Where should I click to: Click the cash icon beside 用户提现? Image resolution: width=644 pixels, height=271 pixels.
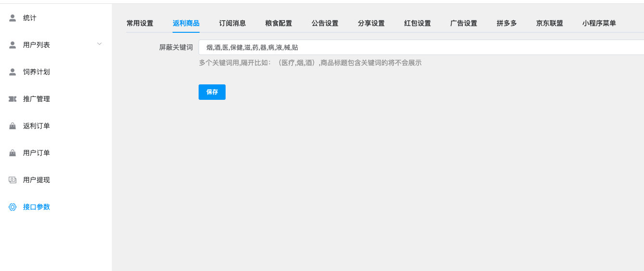[13, 180]
